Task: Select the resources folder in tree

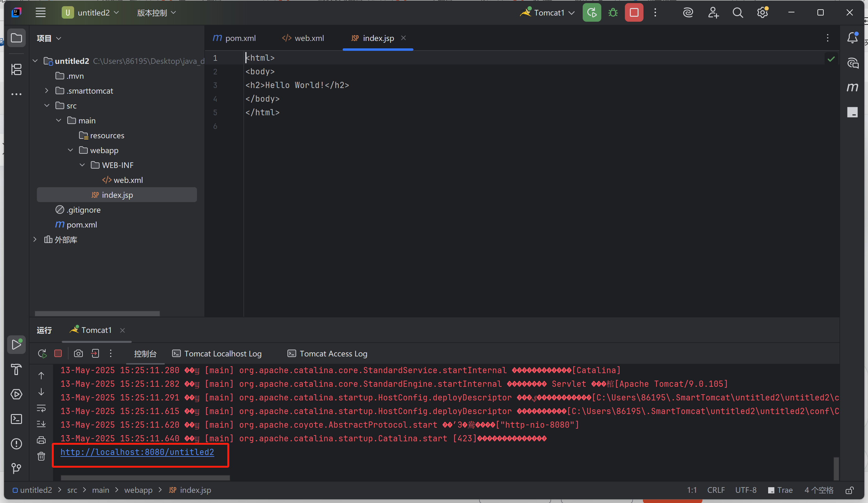Action: pyautogui.click(x=102, y=135)
